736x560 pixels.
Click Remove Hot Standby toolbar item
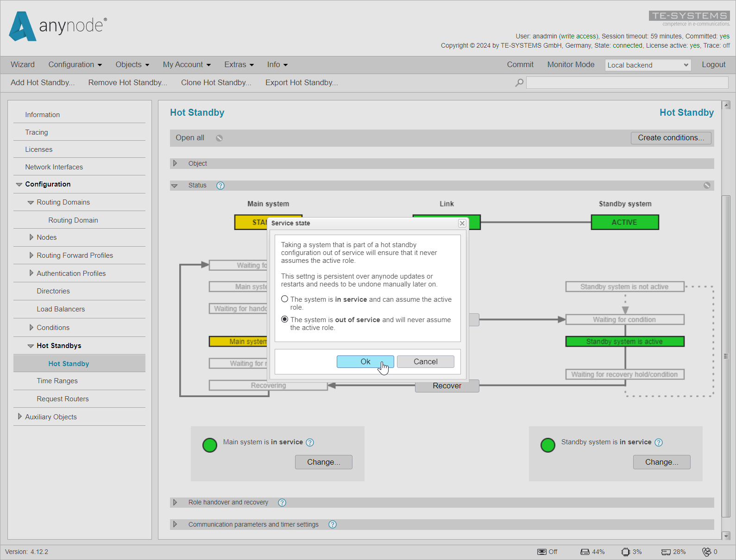(x=128, y=82)
